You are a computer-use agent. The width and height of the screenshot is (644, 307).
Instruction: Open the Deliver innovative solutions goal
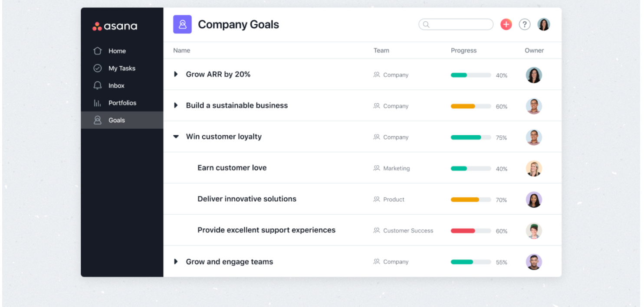point(246,199)
